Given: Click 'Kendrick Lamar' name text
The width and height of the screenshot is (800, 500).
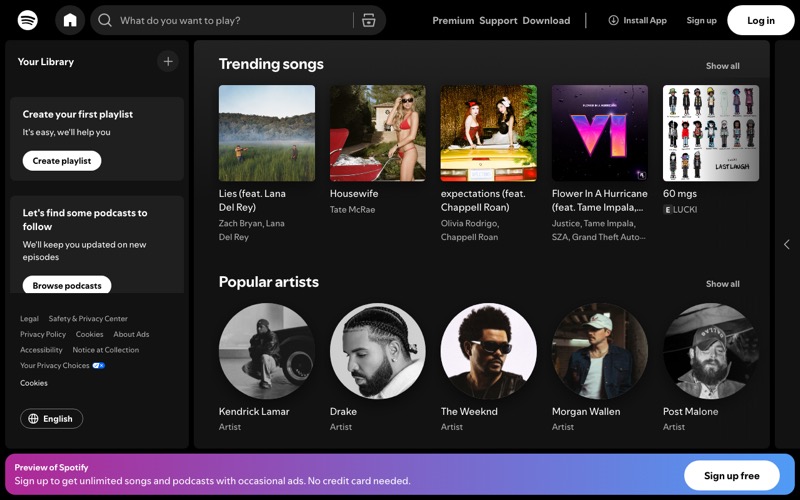Looking at the screenshot, I should click(254, 412).
